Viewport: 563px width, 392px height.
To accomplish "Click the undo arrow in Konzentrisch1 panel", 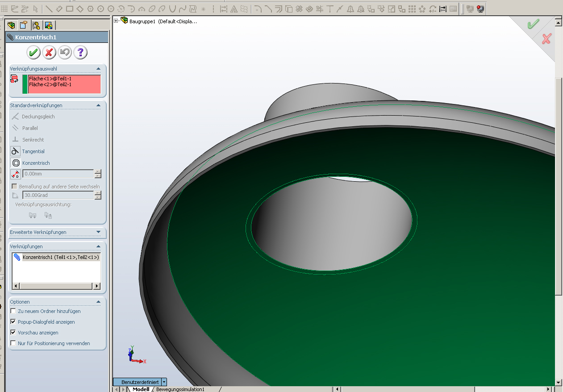I will tap(65, 53).
